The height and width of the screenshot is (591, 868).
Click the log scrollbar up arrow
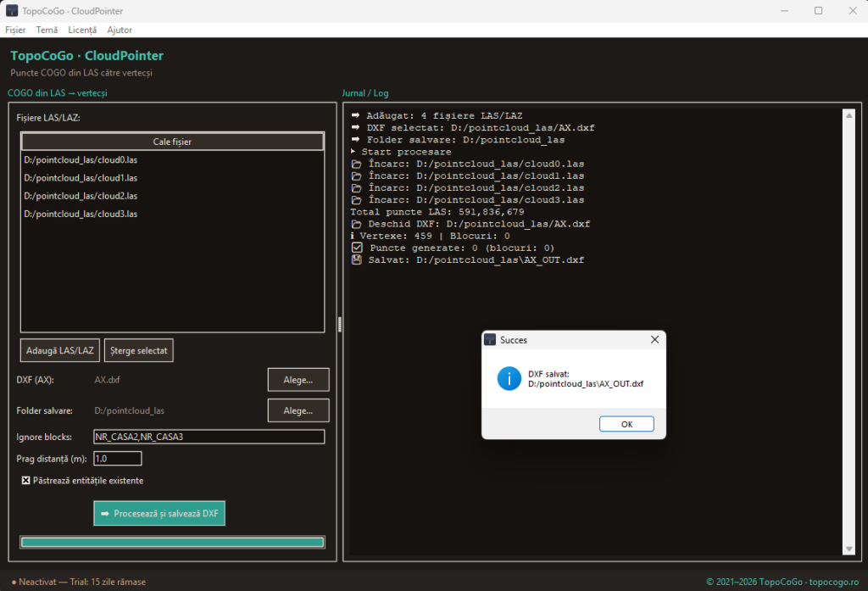point(849,116)
